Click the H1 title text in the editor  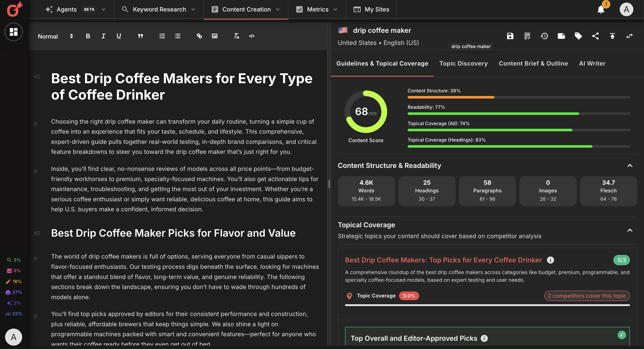click(182, 86)
